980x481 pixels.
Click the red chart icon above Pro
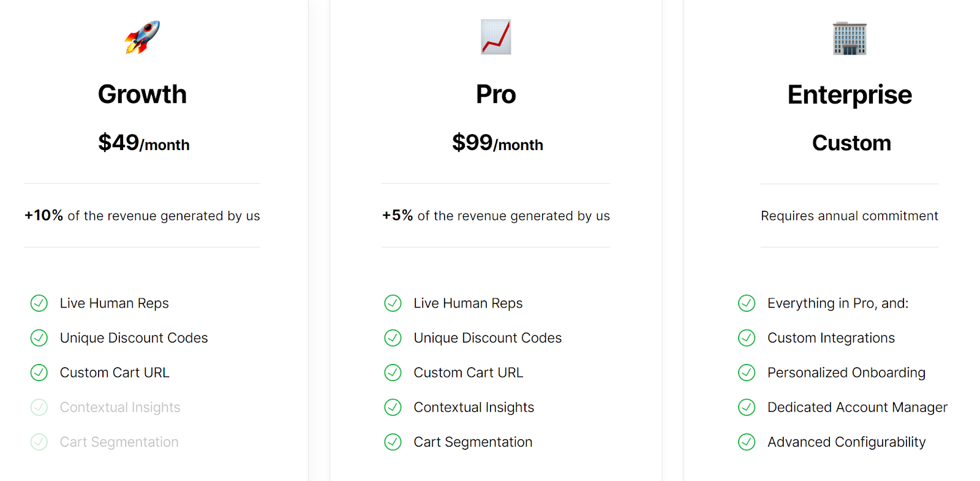pyautogui.click(x=496, y=37)
